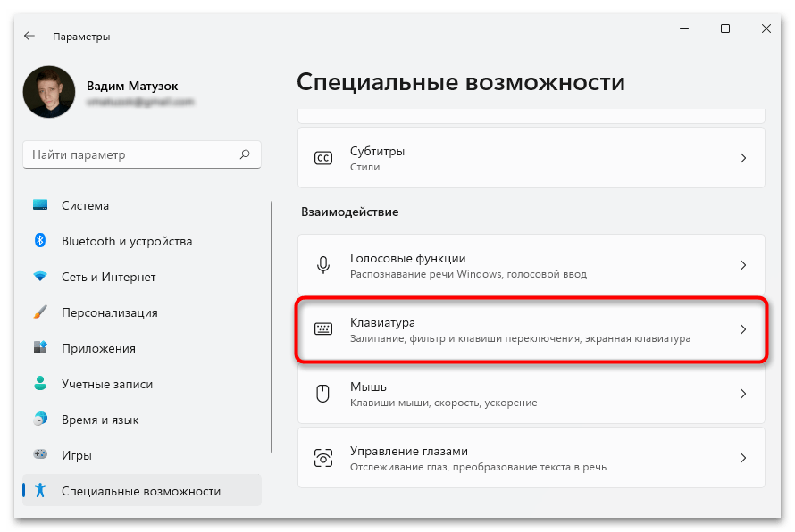The image size is (795, 532).
Task: Click the sidebar vertical scrollbar
Action: [272, 339]
